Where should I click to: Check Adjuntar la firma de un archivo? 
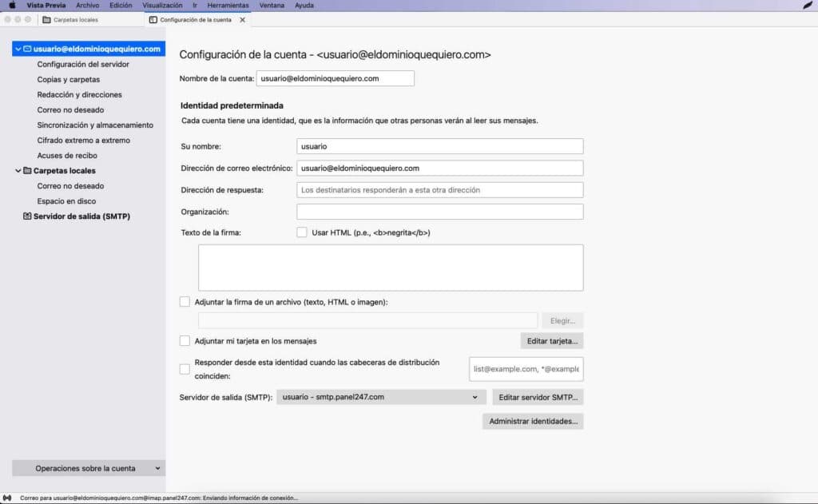pos(185,302)
